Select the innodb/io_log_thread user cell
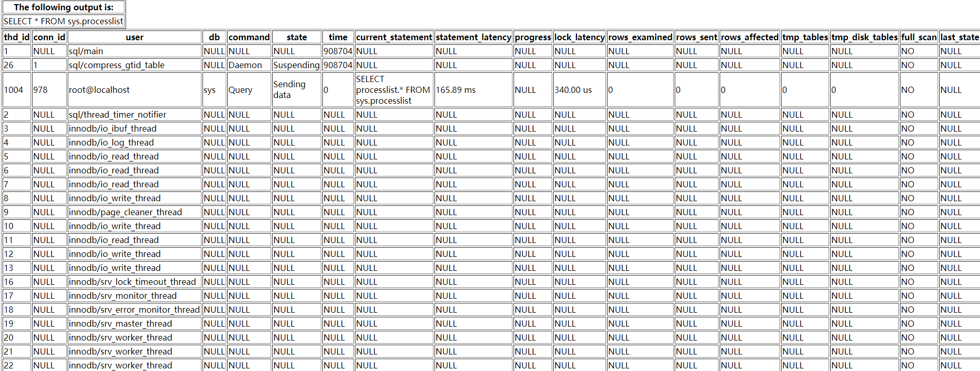 (134, 142)
